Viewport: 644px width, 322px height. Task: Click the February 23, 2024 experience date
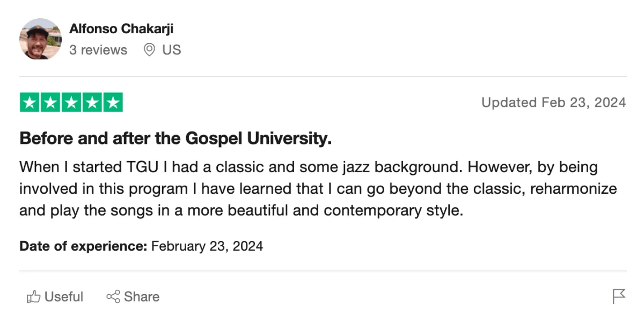[x=207, y=246]
